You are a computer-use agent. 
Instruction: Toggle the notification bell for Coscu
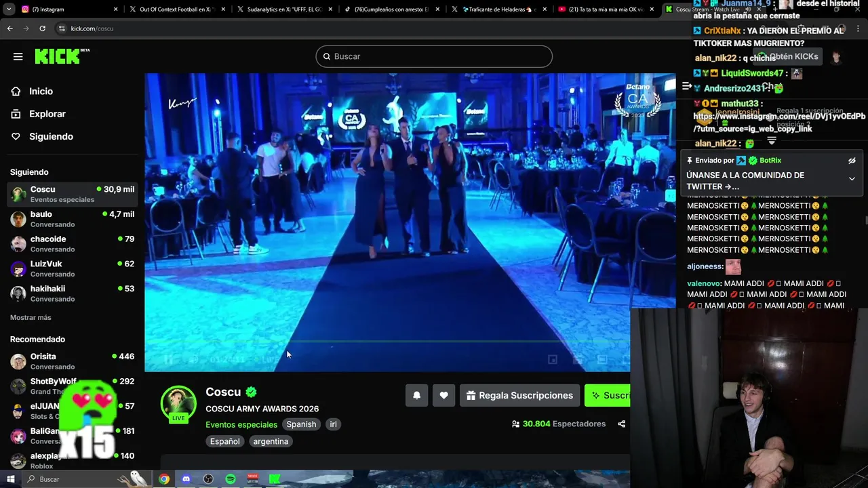417,395
